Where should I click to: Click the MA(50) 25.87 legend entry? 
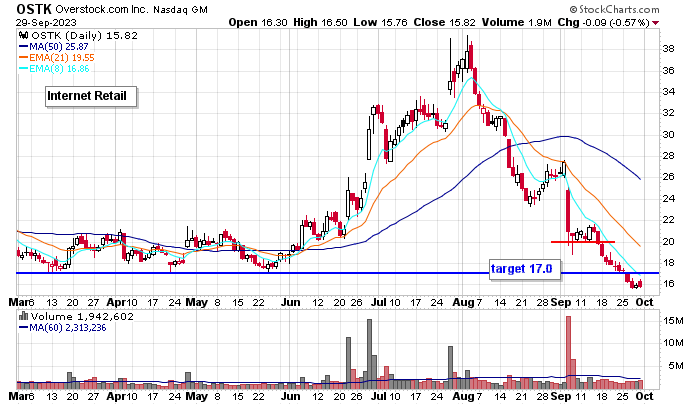[54, 46]
